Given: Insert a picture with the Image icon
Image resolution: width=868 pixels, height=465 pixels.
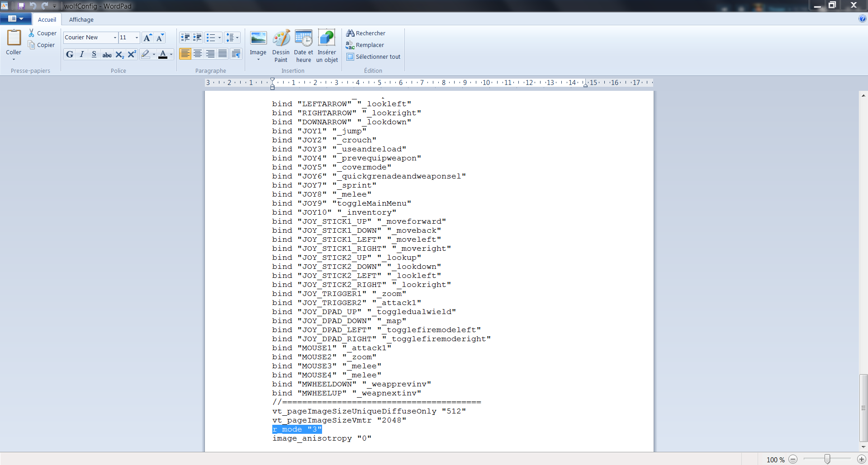Looking at the screenshot, I should [258, 38].
